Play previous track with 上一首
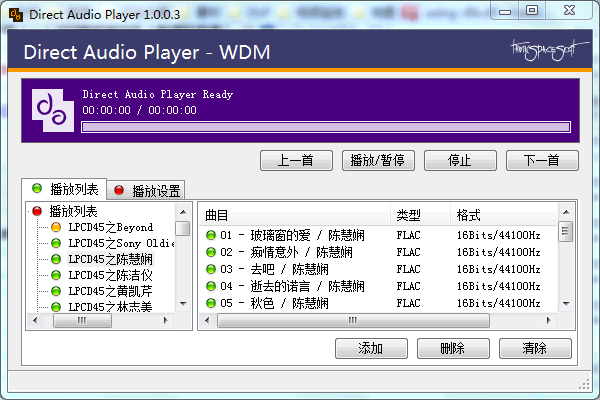600x400 pixels. tap(296, 160)
